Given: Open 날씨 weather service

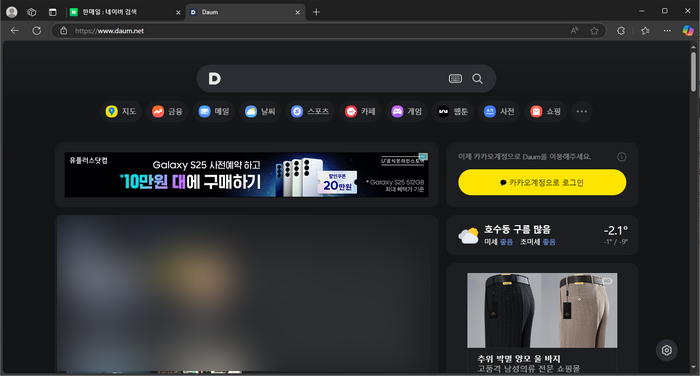Looking at the screenshot, I should [260, 111].
